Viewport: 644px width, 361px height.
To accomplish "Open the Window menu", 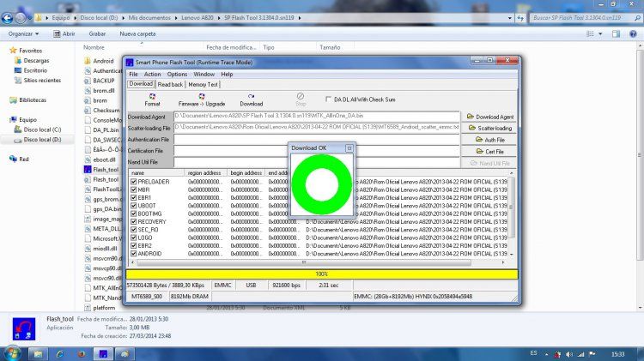I will point(204,75).
